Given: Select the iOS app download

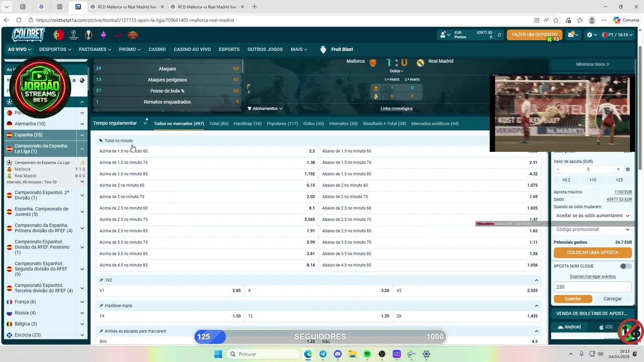Looking at the screenshot, I should [x=605, y=327].
